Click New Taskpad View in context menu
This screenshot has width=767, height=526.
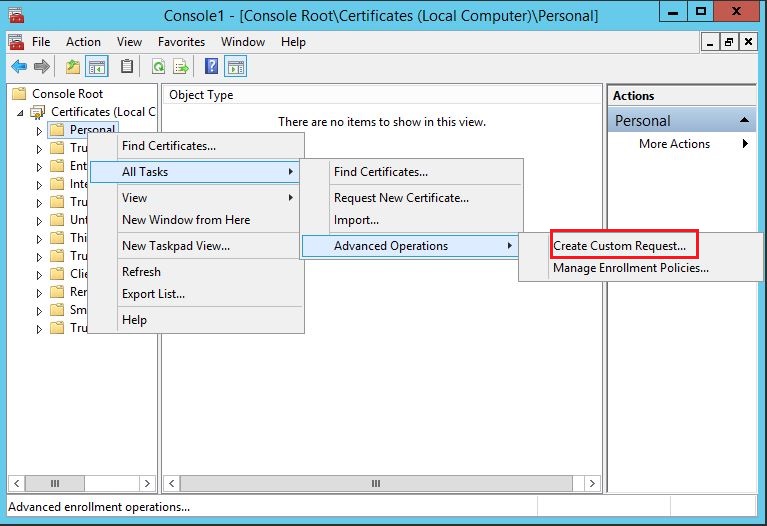[x=175, y=246]
